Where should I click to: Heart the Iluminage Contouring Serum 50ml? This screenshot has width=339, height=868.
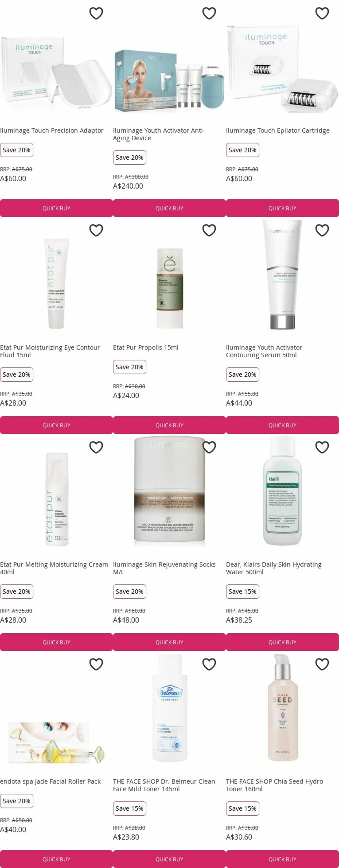(x=322, y=231)
